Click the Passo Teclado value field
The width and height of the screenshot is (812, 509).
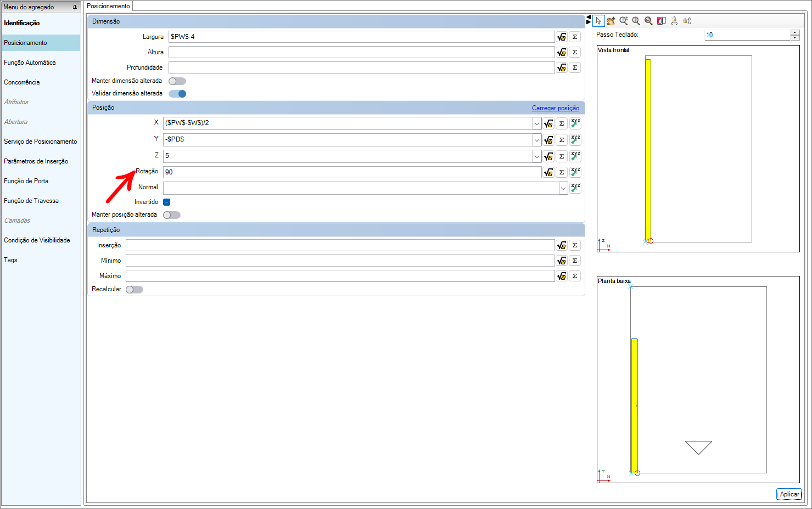[x=747, y=35]
